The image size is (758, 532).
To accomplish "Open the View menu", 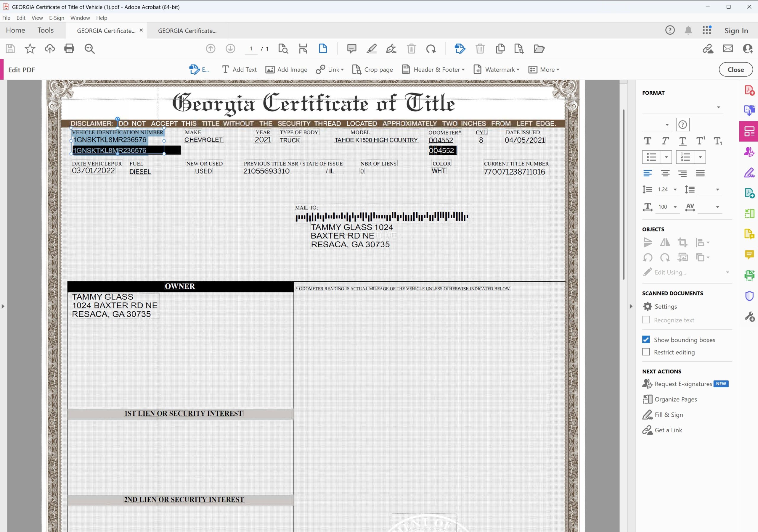I will click(x=37, y=18).
